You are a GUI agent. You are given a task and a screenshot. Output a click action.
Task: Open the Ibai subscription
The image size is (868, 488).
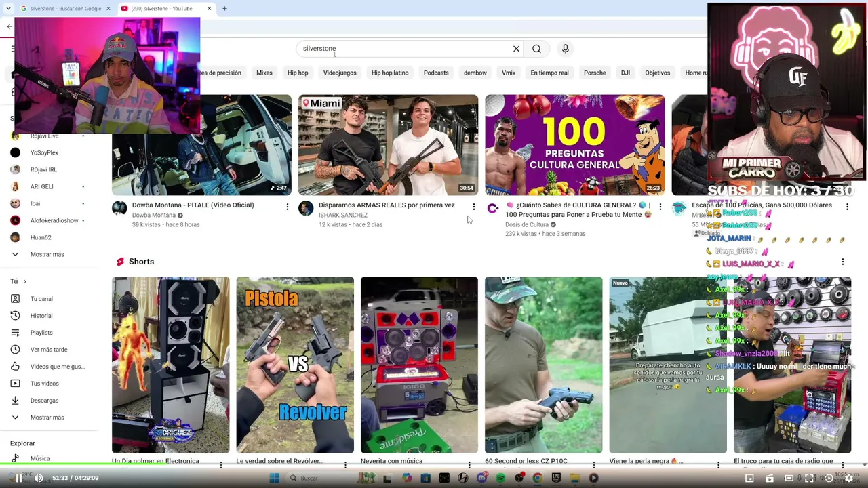tap(35, 204)
